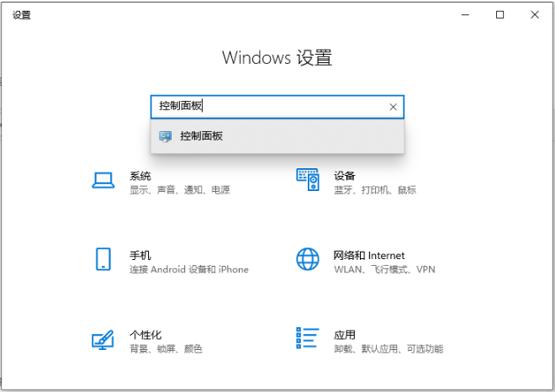555x392 pixels.
Task: Click 显示、声音、通知、电源 description text
Action: [x=180, y=190]
